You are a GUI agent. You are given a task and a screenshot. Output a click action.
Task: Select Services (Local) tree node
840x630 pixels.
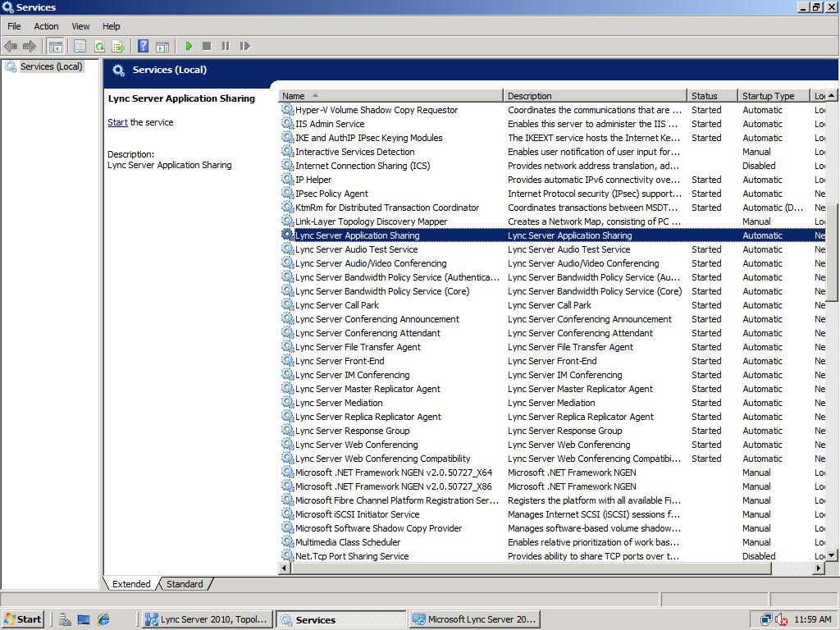52,66
